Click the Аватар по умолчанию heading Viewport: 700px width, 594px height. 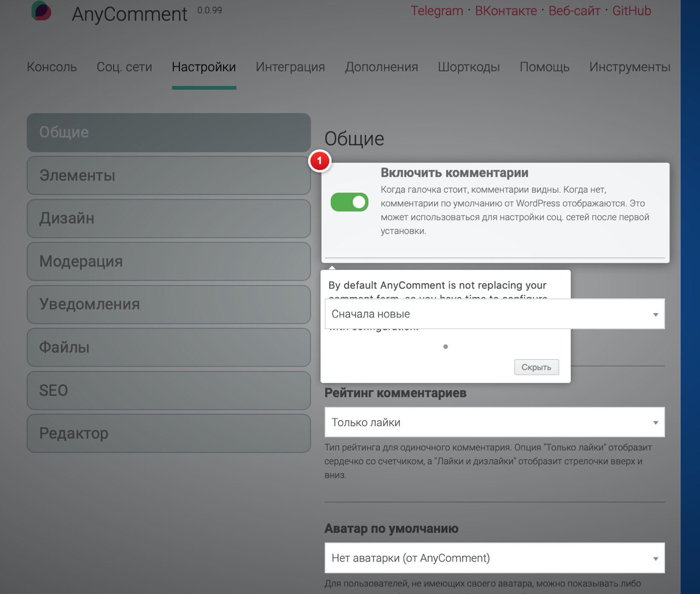[392, 529]
